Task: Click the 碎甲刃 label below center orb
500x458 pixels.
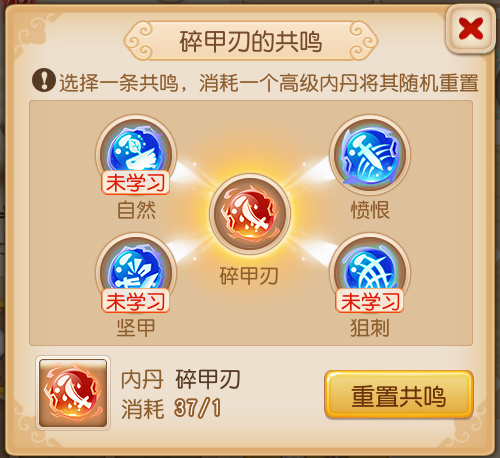Action: [249, 276]
